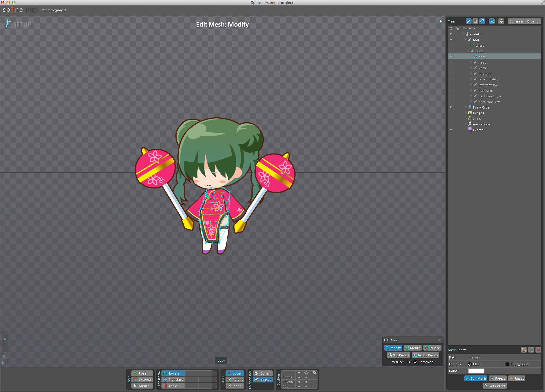Expand the Draw Order node
The width and height of the screenshot is (545, 392).
coord(465,107)
